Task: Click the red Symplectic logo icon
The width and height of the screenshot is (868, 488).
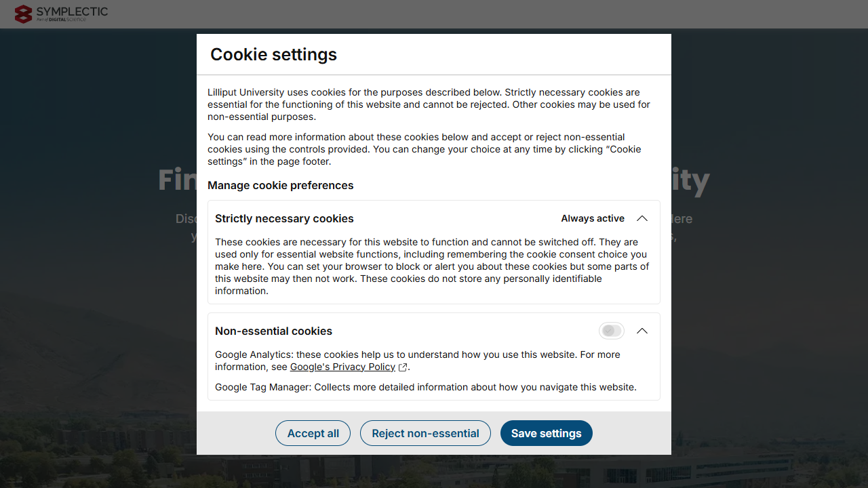Action: [x=23, y=14]
